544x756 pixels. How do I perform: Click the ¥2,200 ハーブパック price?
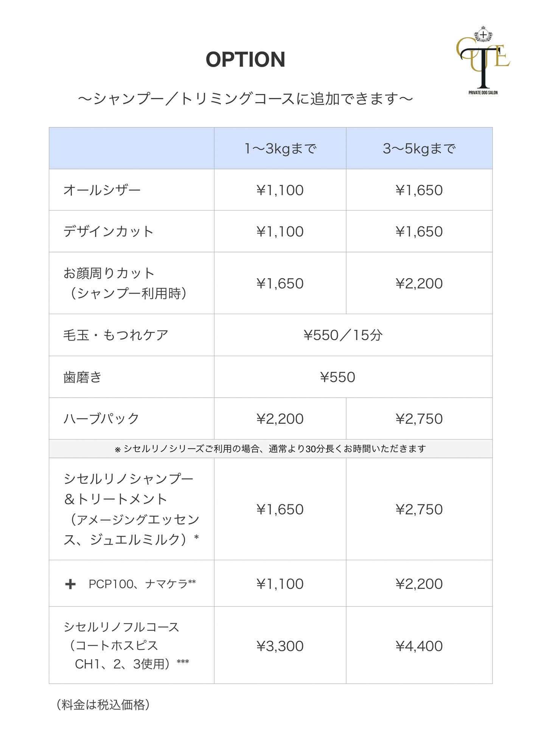pos(280,418)
